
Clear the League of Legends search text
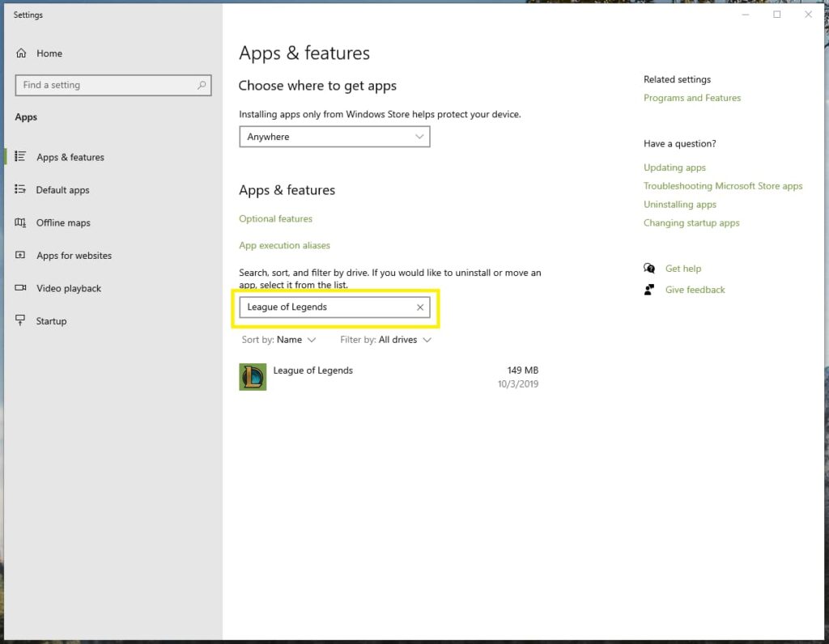click(420, 307)
